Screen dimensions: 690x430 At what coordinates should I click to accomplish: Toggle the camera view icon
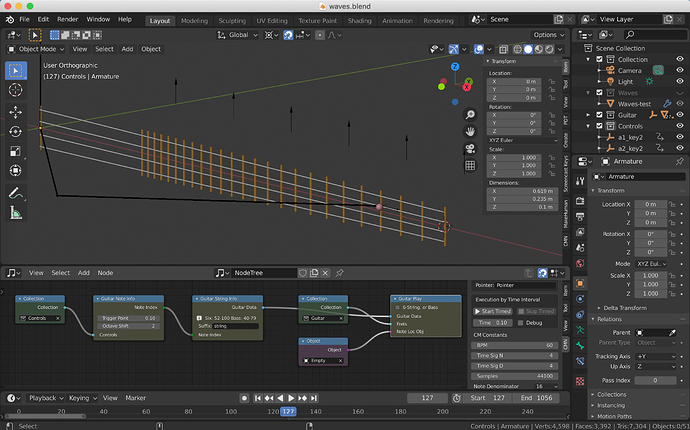click(x=470, y=148)
